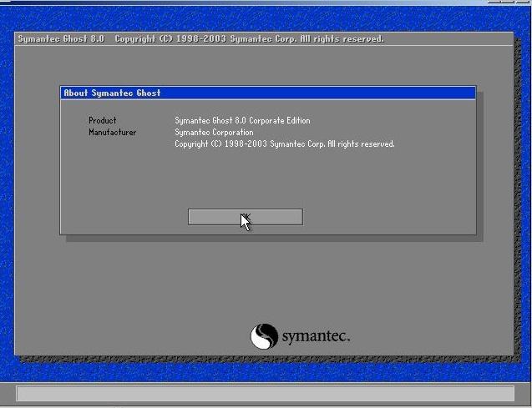532x408 pixels.
Task: Click the symantec wordmark beside the logo
Action: pos(315,336)
